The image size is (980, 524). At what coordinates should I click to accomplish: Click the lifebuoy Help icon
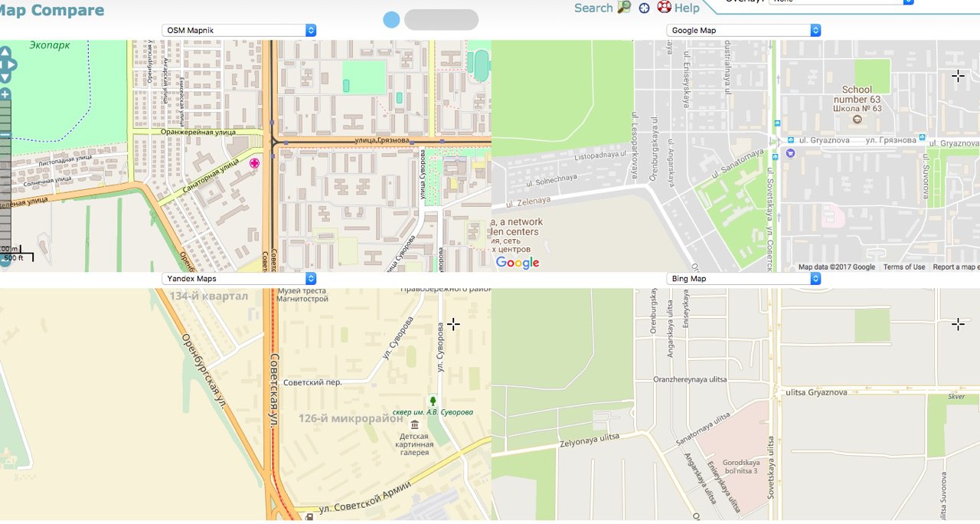664,8
